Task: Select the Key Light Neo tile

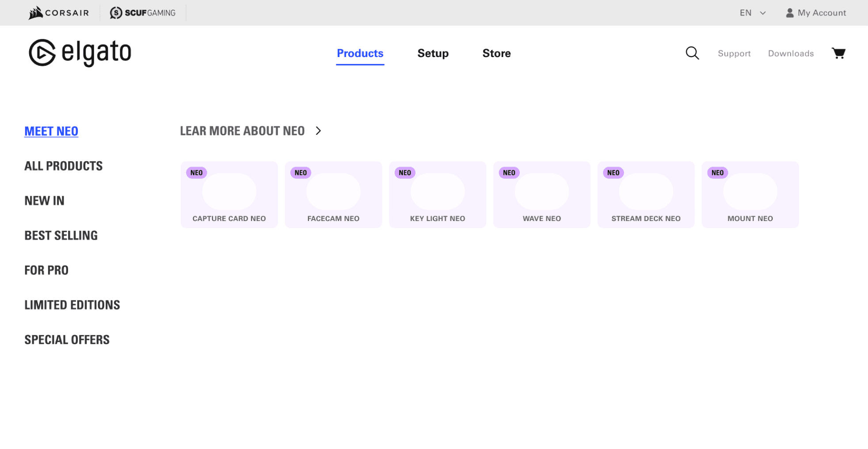Action: [438, 194]
